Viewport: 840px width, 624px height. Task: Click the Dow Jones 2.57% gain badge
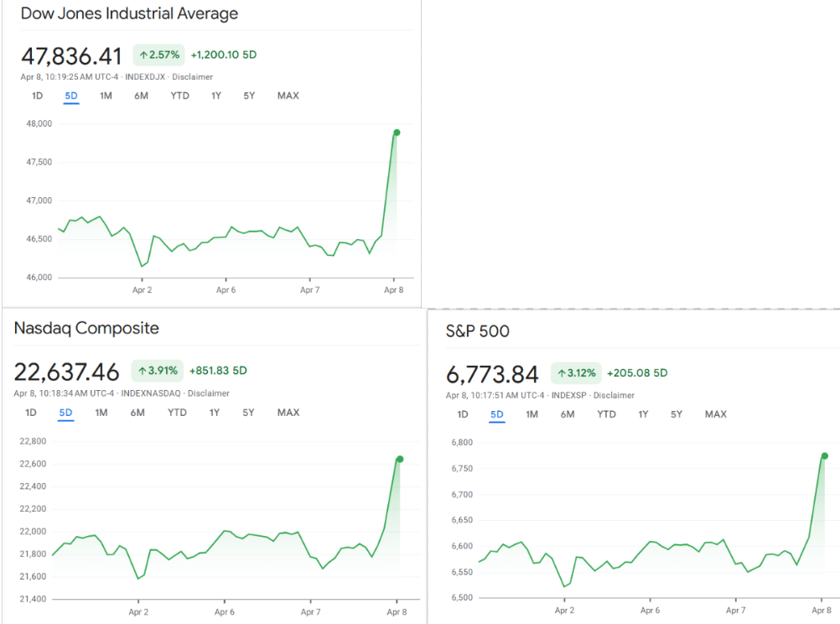[x=158, y=55]
